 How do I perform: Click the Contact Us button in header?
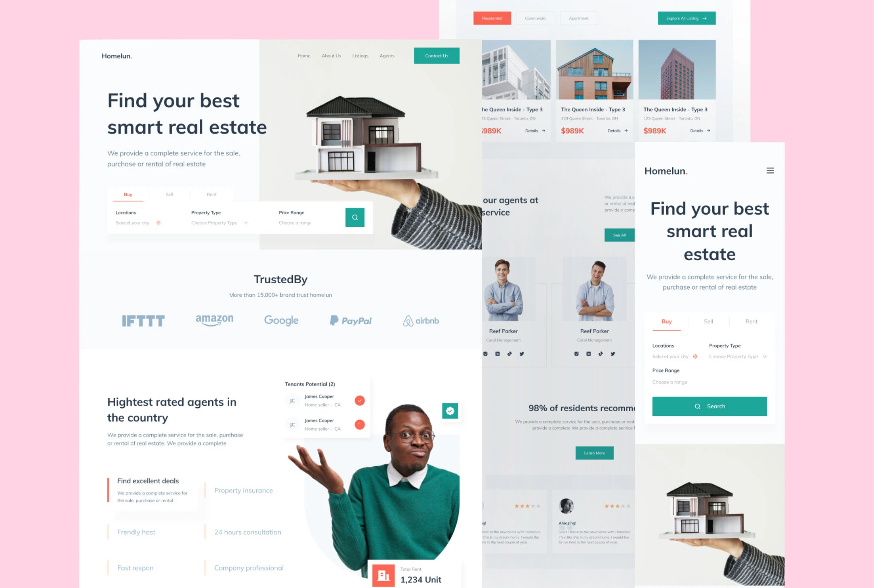pyautogui.click(x=436, y=55)
